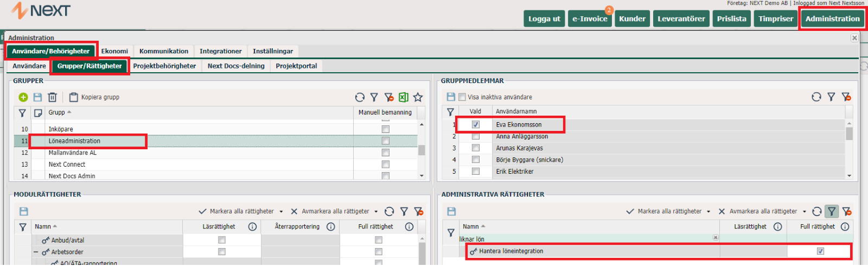Open Kunder from top menu

coord(633,18)
